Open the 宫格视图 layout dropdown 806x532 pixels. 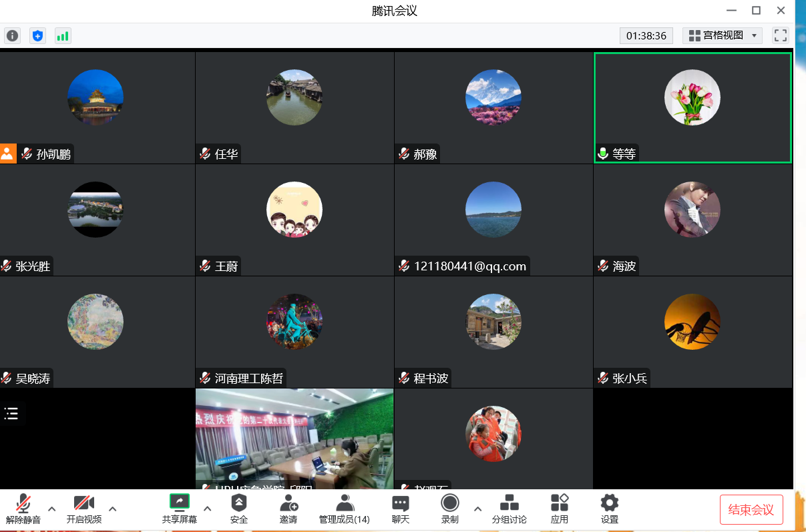(723, 35)
